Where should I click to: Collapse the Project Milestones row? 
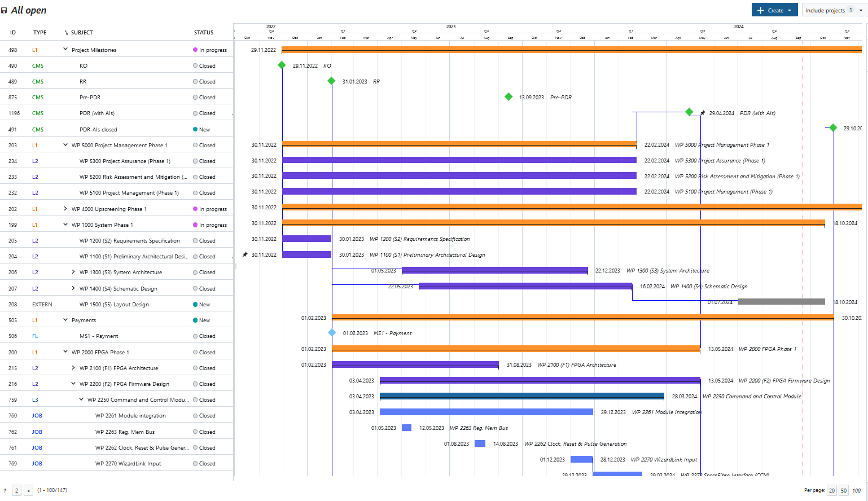[65, 50]
